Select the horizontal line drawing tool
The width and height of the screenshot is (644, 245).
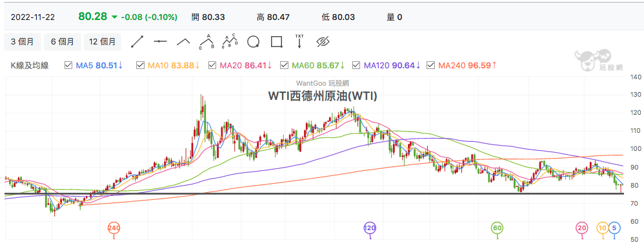[x=160, y=41]
